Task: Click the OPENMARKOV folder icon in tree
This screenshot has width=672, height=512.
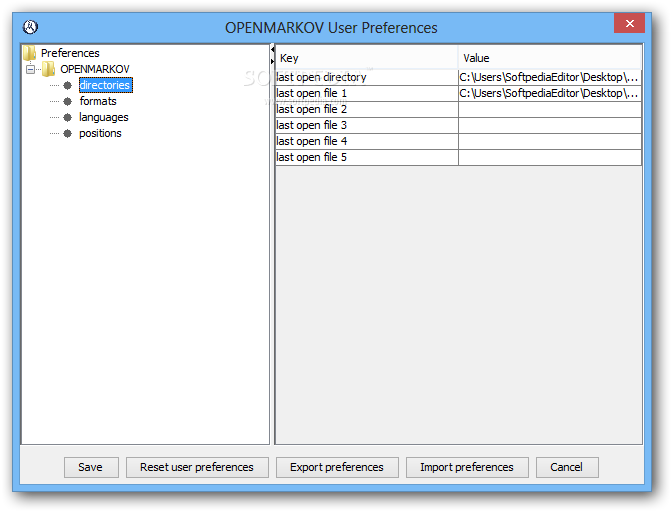Action: tap(49, 69)
